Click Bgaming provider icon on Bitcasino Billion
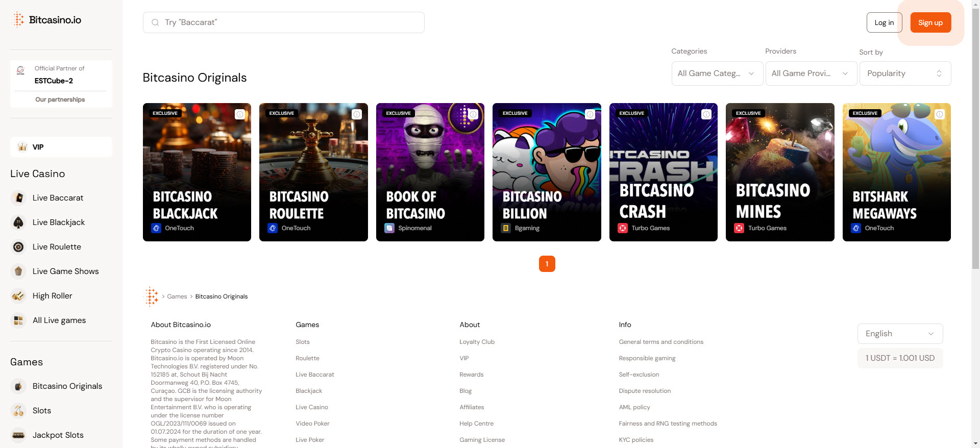980x448 pixels. click(506, 228)
